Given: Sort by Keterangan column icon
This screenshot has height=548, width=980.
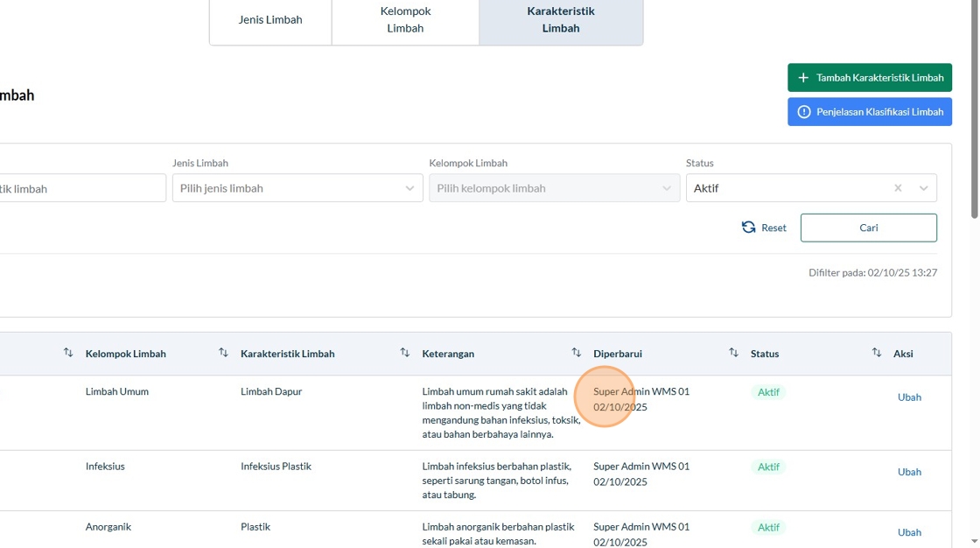Looking at the screenshot, I should coord(576,353).
